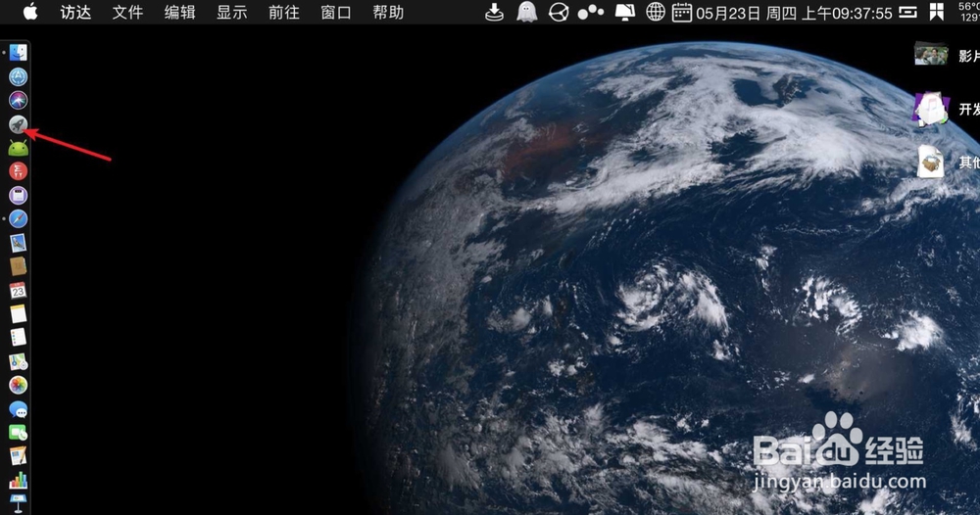Launch Safari from the Dock
This screenshot has height=515, width=980.
tap(18, 219)
